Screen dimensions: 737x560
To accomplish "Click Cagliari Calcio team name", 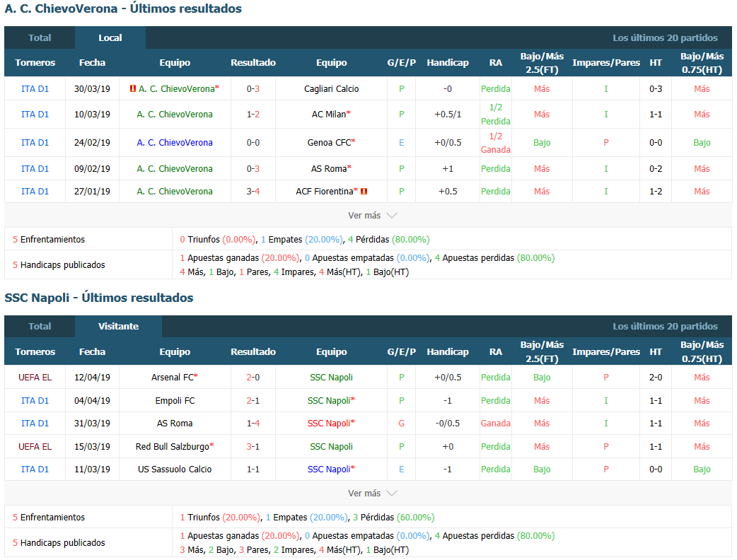I will pyautogui.click(x=332, y=89).
